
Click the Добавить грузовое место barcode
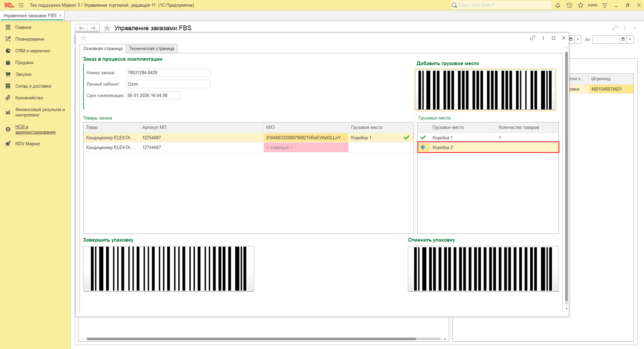click(485, 90)
